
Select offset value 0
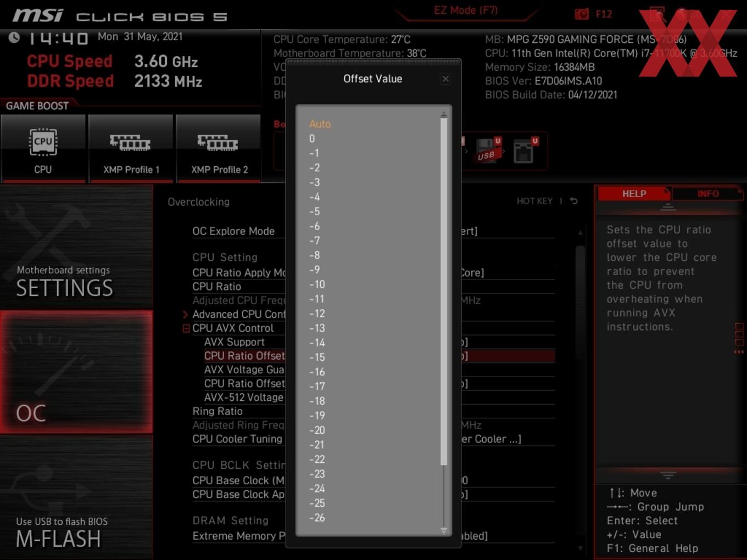pos(312,139)
